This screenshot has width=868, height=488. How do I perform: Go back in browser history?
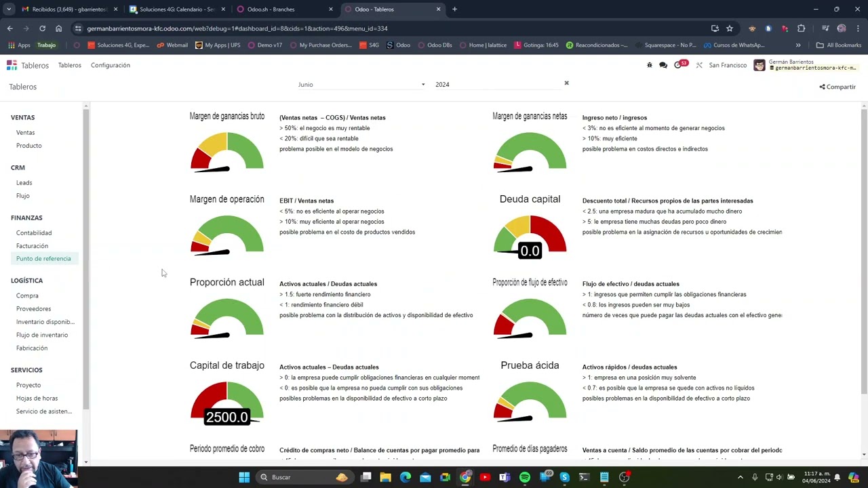click(9, 28)
